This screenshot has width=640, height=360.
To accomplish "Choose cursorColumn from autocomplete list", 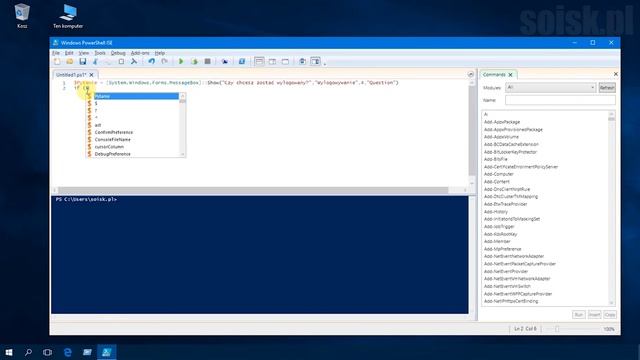I will pos(109,147).
